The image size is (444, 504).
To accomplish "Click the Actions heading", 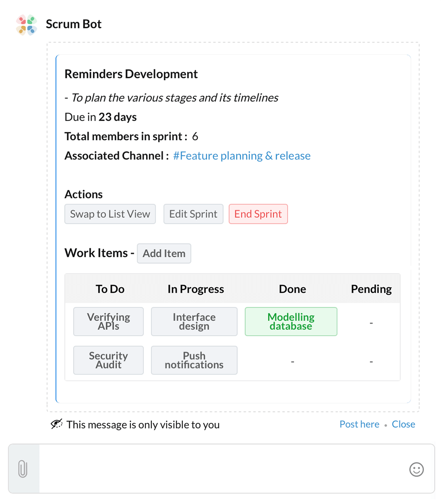I will 84,195.
